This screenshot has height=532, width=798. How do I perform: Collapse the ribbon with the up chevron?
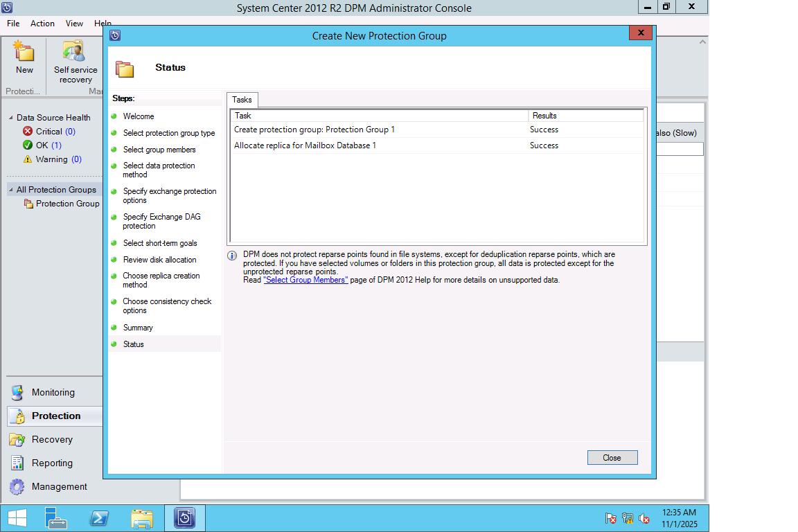point(702,42)
